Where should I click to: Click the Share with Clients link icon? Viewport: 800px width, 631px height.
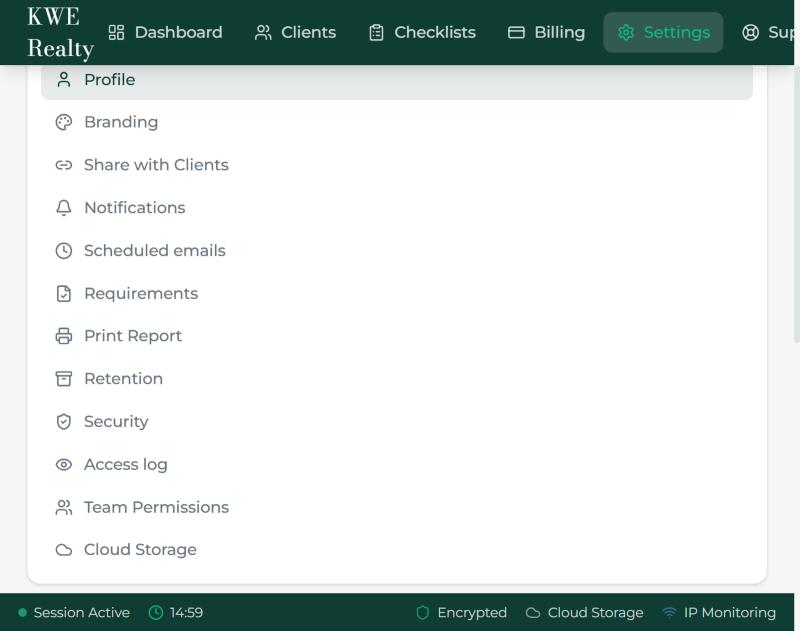pos(64,165)
